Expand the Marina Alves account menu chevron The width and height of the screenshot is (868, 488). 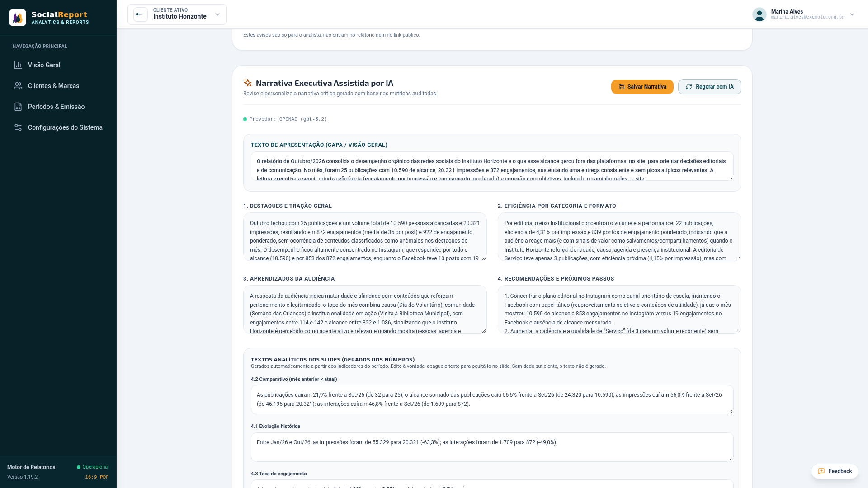[x=852, y=14]
